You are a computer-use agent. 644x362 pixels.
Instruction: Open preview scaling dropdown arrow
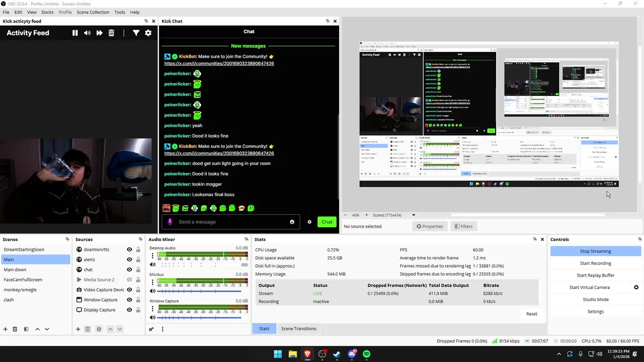click(414, 215)
